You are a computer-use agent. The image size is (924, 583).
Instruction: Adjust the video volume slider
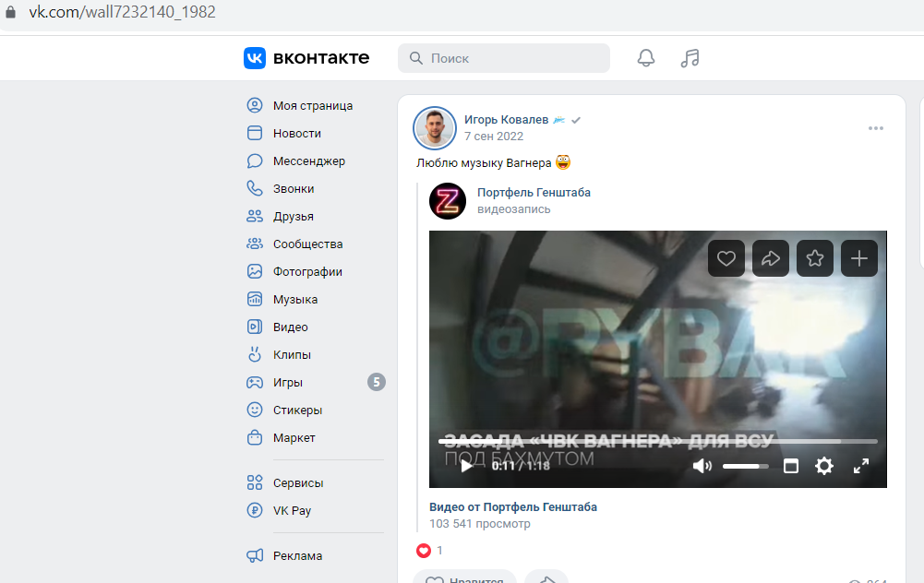746,467
